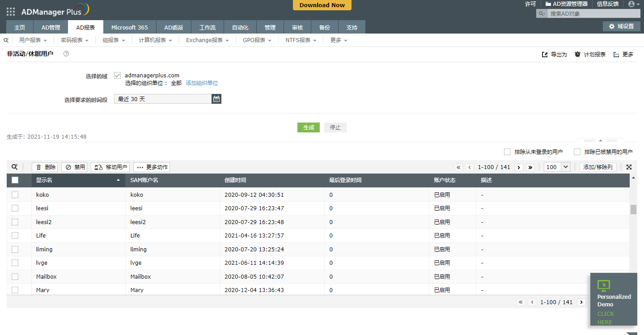Open the apps grid launcher icon
The image size is (644, 335).
point(11,12)
